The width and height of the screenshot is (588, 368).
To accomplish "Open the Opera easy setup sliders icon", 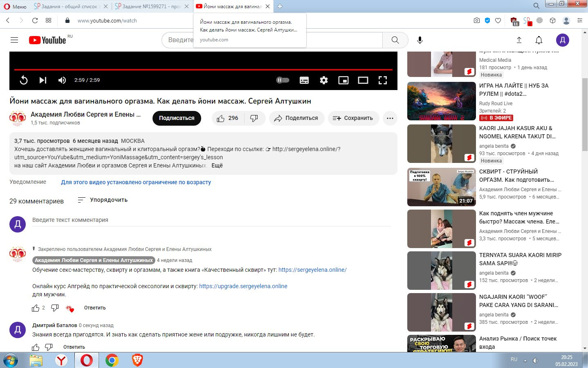I will [580, 20].
